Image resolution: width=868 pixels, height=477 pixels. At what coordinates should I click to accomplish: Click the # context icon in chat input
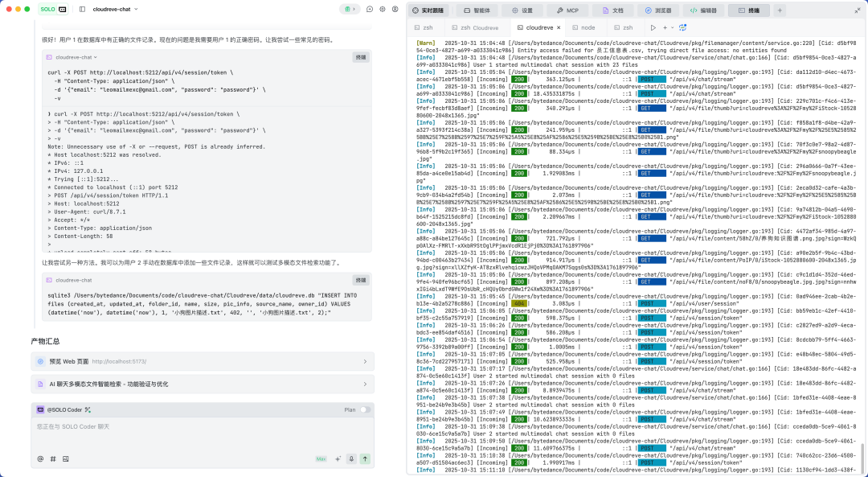53,458
